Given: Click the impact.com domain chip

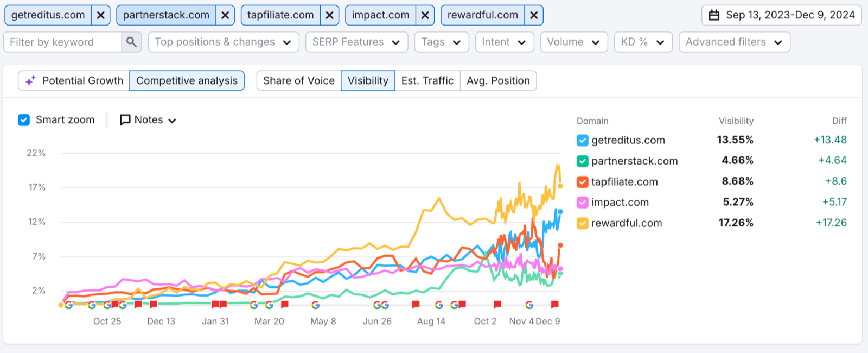Looking at the screenshot, I should point(380,15).
